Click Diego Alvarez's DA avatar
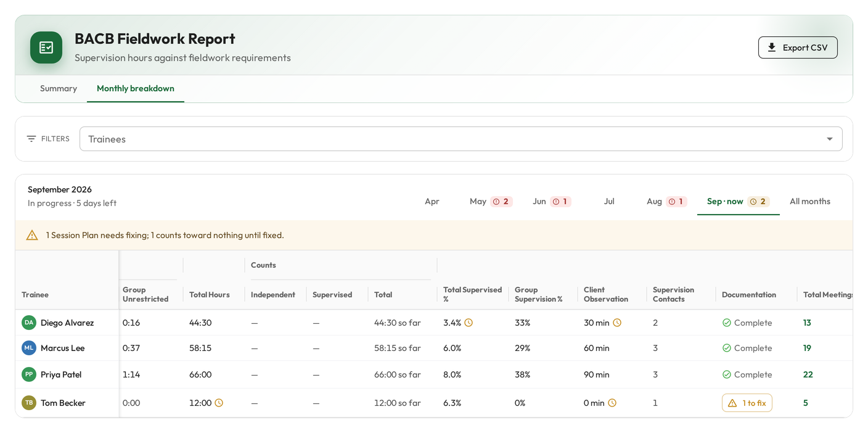This screenshot has height=433, width=868. (x=29, y=323)
